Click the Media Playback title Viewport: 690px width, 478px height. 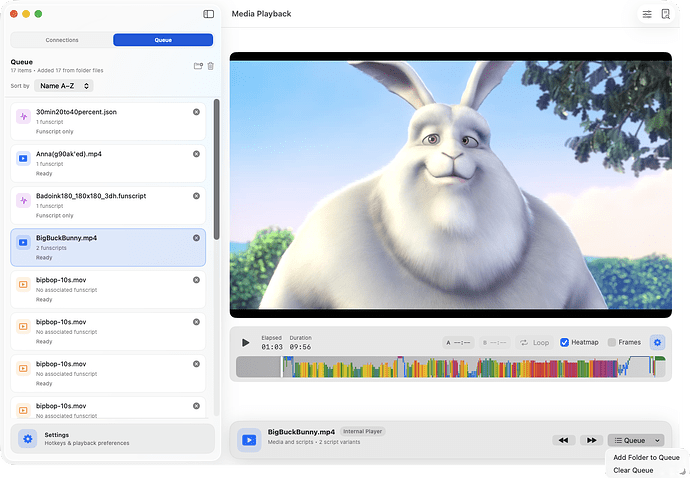pos(261,14)
